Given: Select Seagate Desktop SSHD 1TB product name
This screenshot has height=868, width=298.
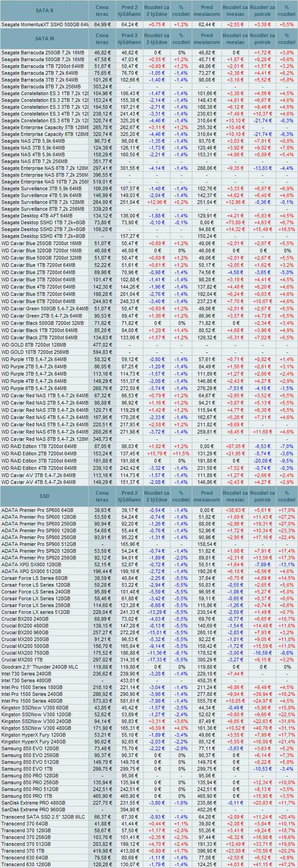Looking at the screenshot, I should click(43, 222).
